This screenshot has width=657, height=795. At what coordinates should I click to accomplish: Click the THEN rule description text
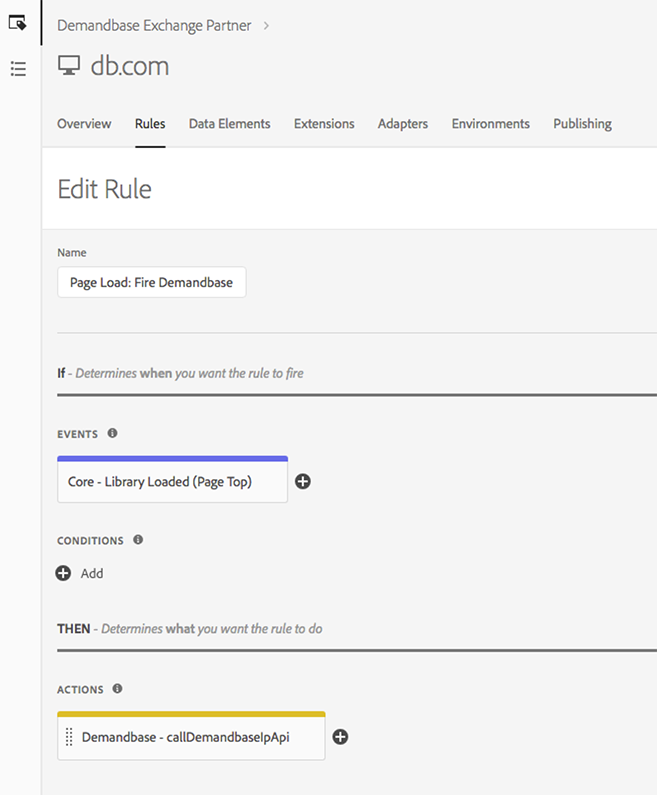[x=190, y=629]
